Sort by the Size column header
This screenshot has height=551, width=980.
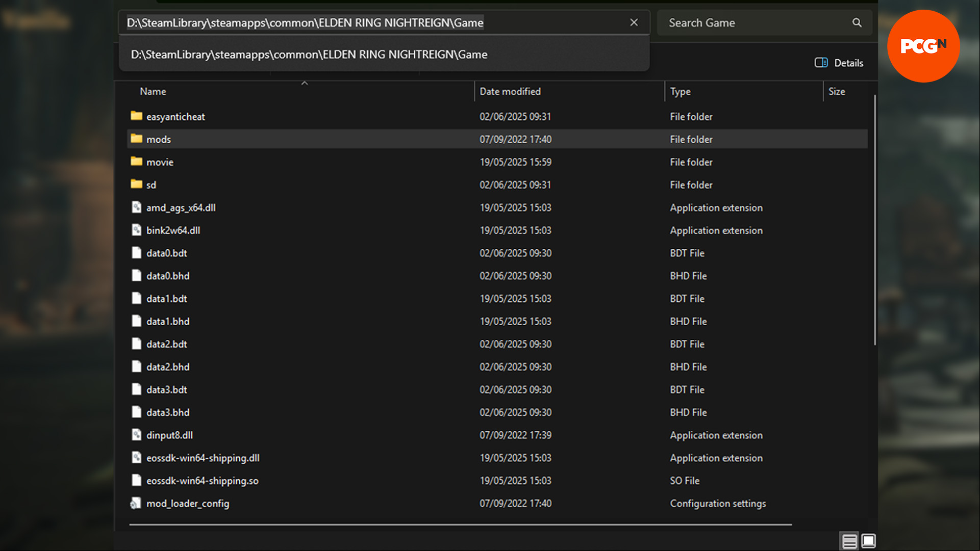click(837, 91)
